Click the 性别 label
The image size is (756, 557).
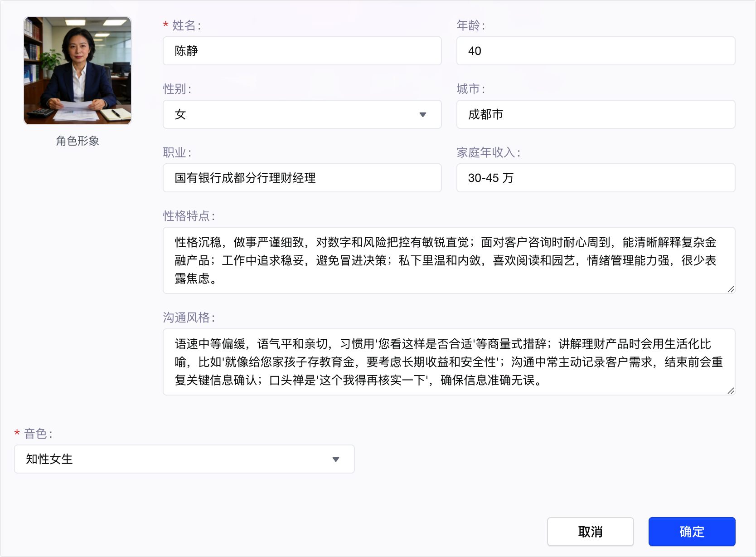[177, 89]
